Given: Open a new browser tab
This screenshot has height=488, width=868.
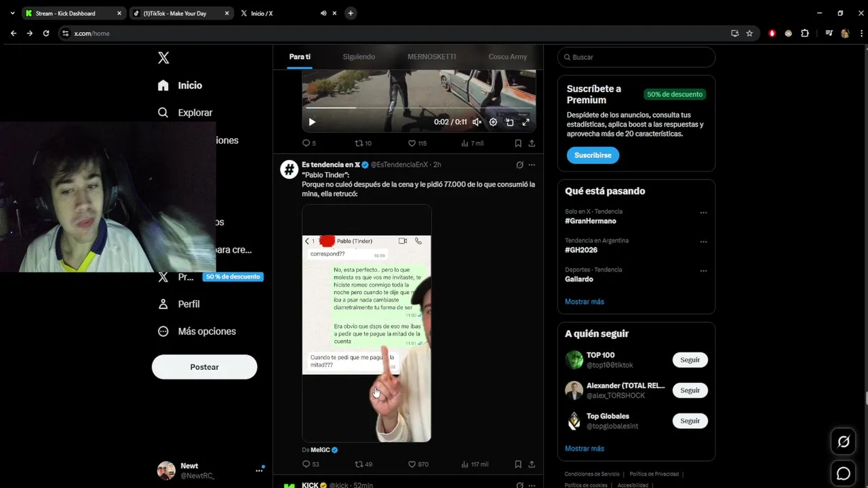Looking at the screenshot, I should click(351, 13).
